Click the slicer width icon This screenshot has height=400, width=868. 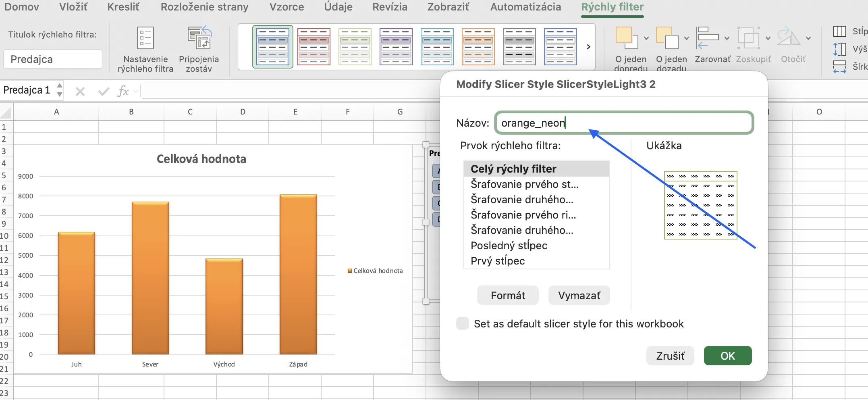click(x=840, y=67)
